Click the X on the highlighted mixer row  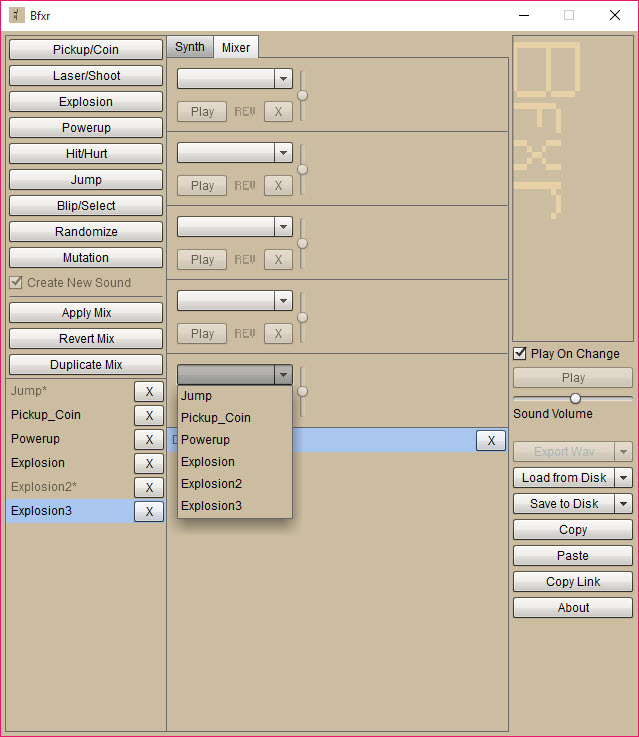(x=491, y=440)
